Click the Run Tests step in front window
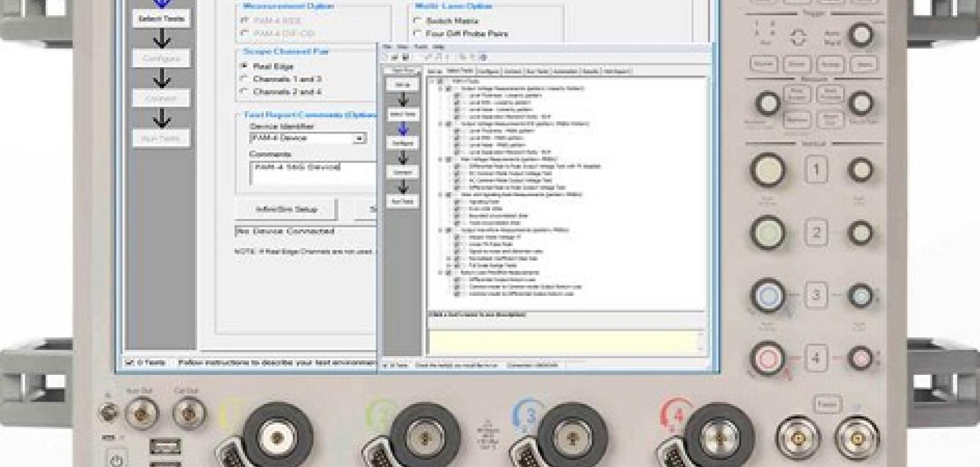 (x=402, y=201)
